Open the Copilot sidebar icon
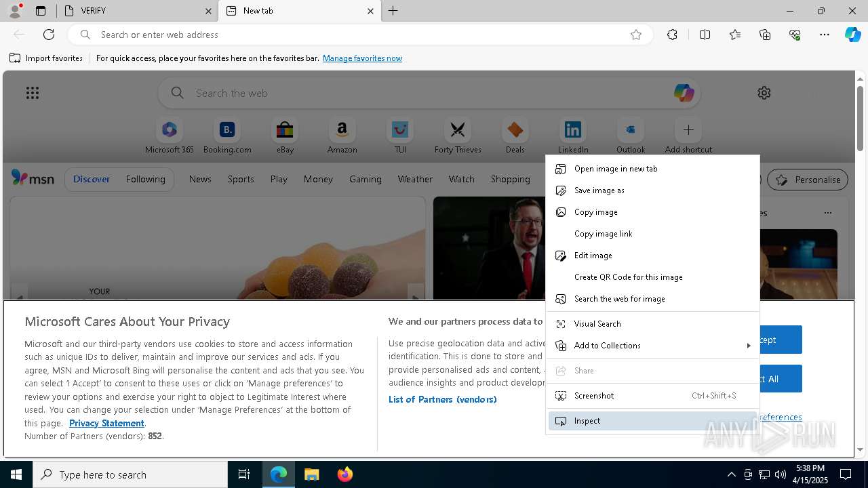Screen dimensions: 868x488 coord(853,35)
